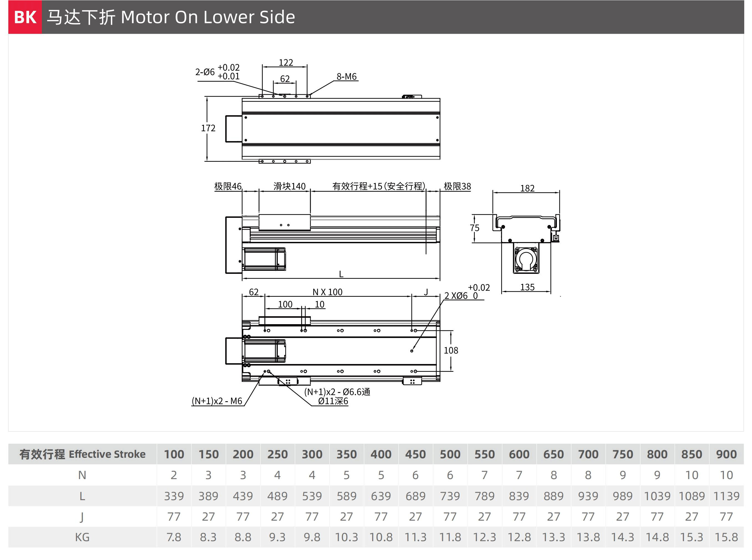Viewport: 752px width, 560px height.
Task: Click the L value 989
Action: (623, 496)
